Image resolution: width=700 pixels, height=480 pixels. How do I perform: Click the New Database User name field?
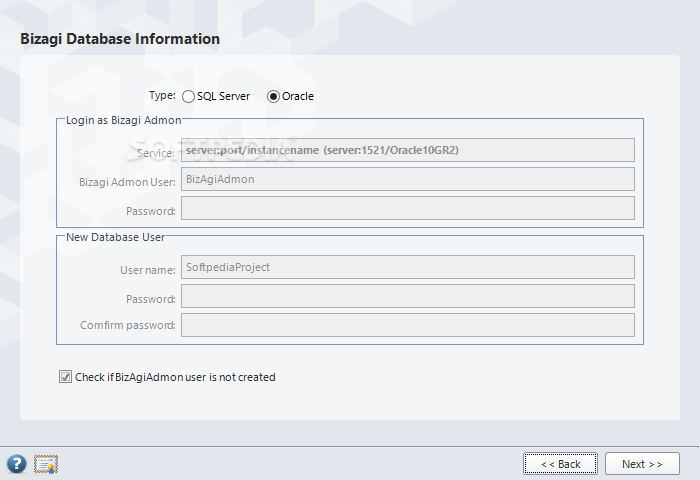coord(407,267)
